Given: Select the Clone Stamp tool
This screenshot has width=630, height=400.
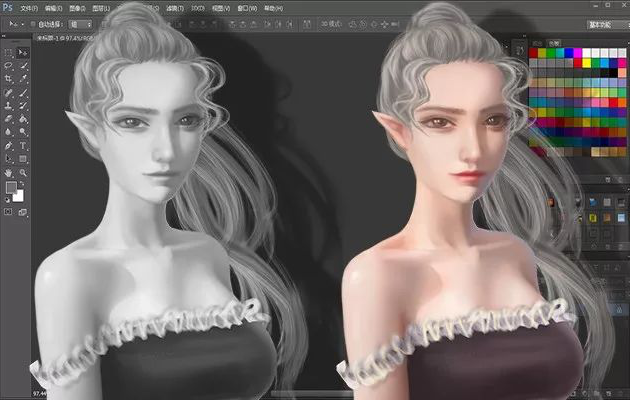Looking at the screenshot, I should point(8,106).
